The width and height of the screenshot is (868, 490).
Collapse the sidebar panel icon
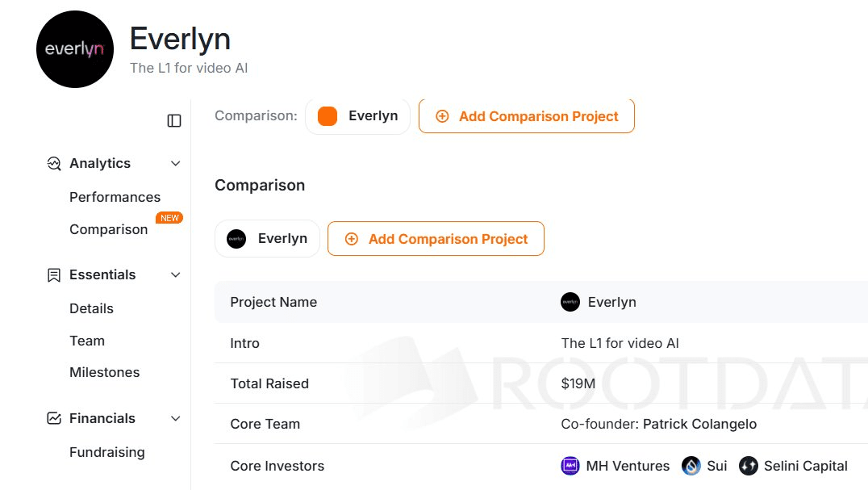(173, 121)
